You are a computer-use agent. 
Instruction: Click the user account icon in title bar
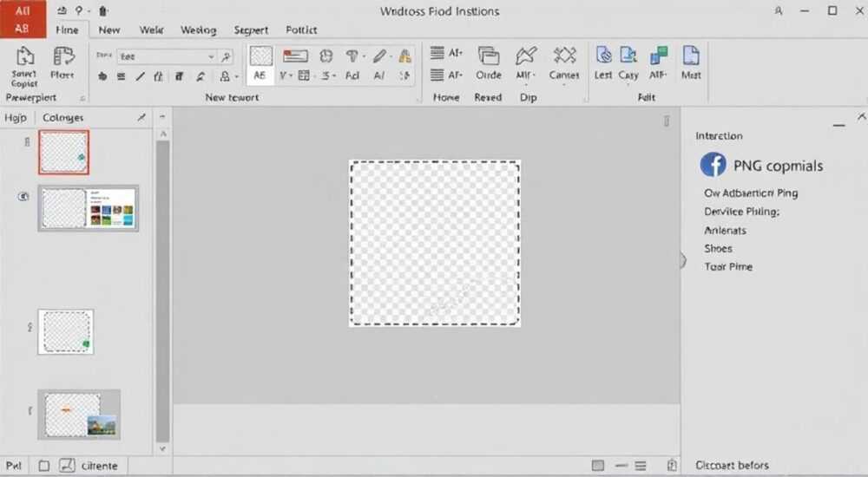pyautogui.click(x=779, y=11)
